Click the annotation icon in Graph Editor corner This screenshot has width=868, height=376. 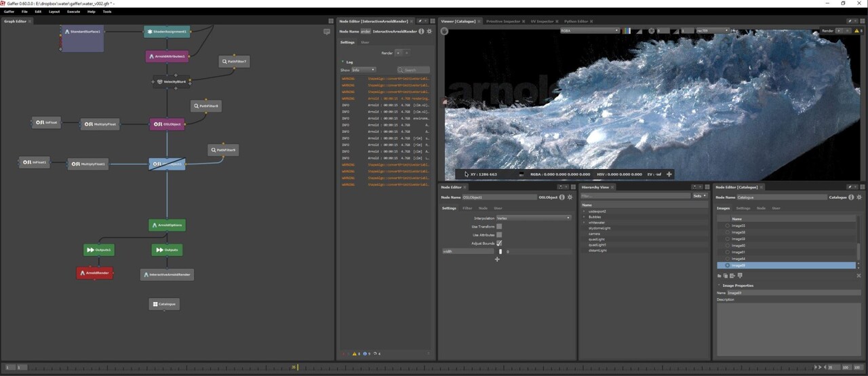[327, 31]
